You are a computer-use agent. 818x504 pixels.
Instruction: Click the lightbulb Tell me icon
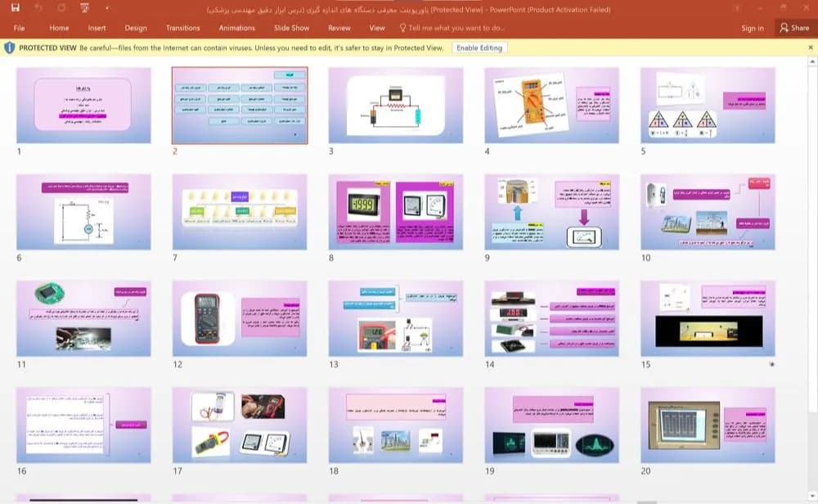402,28
